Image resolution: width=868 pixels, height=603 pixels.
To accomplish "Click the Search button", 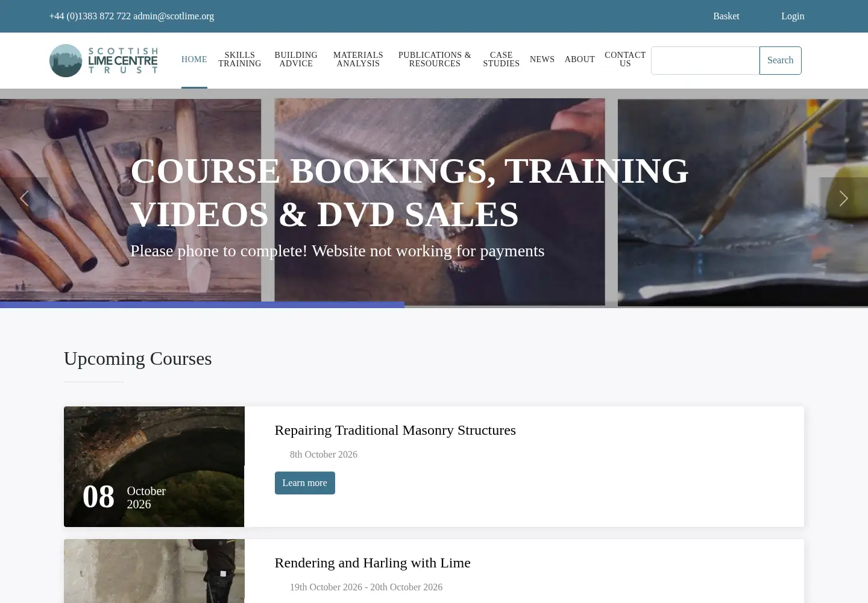I will coord(780,60).
